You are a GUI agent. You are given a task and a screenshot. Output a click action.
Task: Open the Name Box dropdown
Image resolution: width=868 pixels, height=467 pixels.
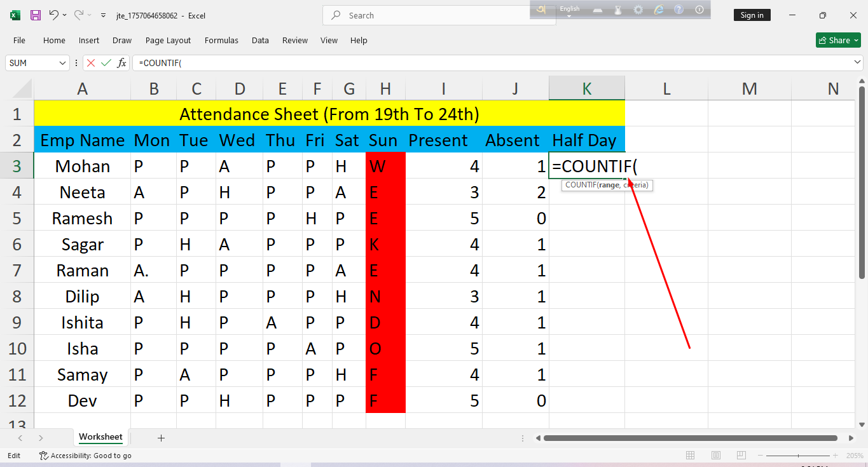pyautogui.click(x=63, y=63)
